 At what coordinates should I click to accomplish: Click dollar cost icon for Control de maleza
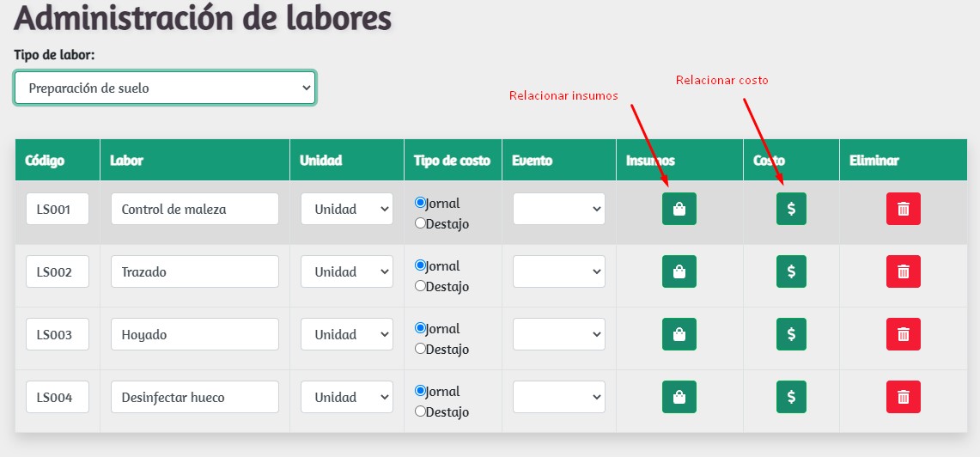(x=791, y=209)
